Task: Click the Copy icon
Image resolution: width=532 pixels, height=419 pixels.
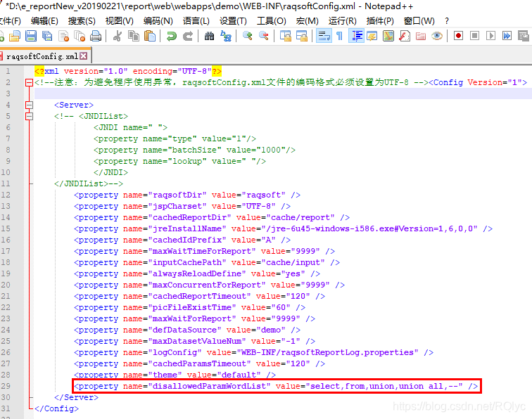Action: [134, 36]
